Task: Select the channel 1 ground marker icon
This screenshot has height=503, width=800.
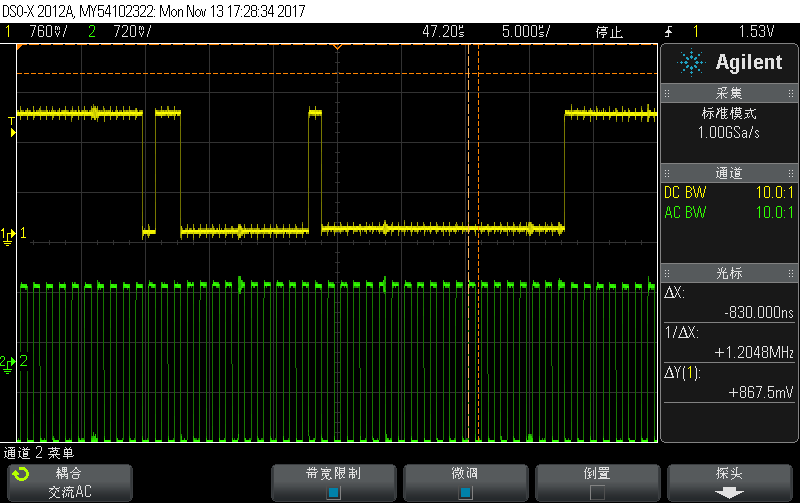Action: coord(8,236)
